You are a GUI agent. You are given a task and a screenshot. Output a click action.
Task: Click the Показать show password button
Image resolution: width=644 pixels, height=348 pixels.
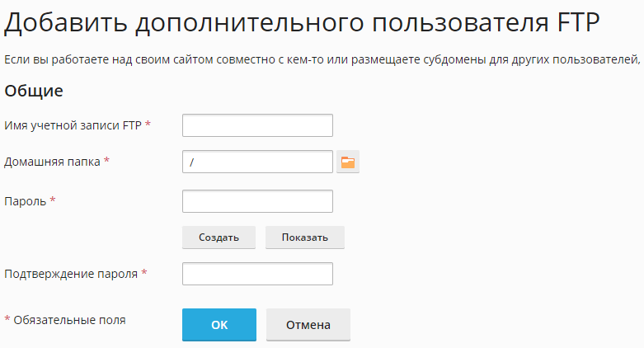(x=304, y=237)
